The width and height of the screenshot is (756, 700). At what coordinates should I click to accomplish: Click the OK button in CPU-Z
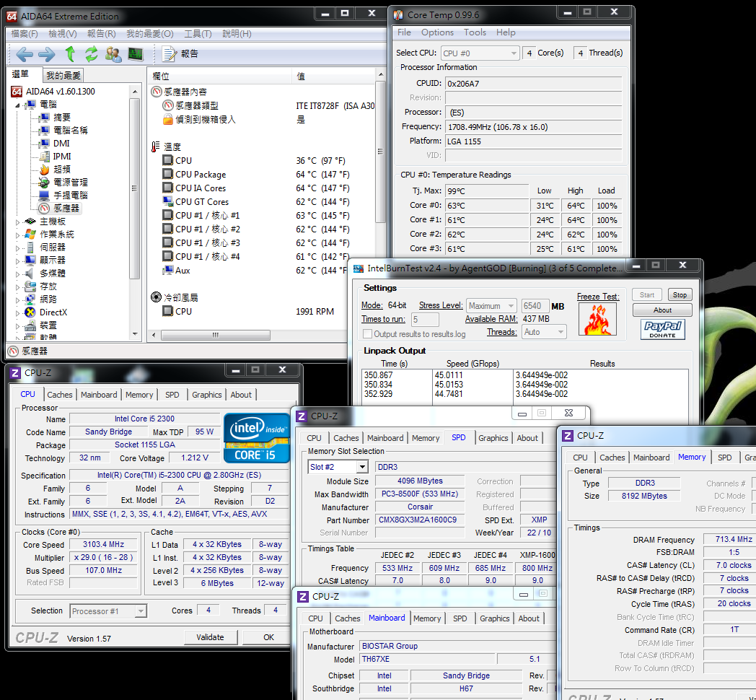click(x=268, y=637)
